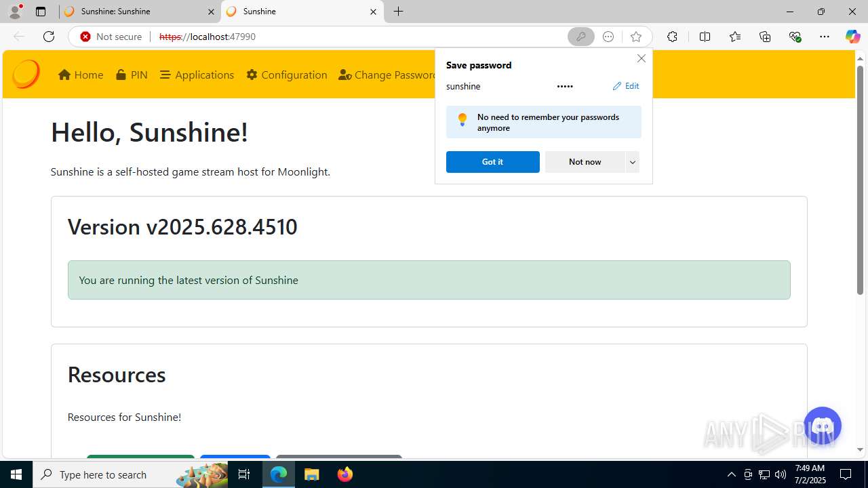Click Got it in Save password popup
This screenshot has width=868, height=488.
[493, 162]
